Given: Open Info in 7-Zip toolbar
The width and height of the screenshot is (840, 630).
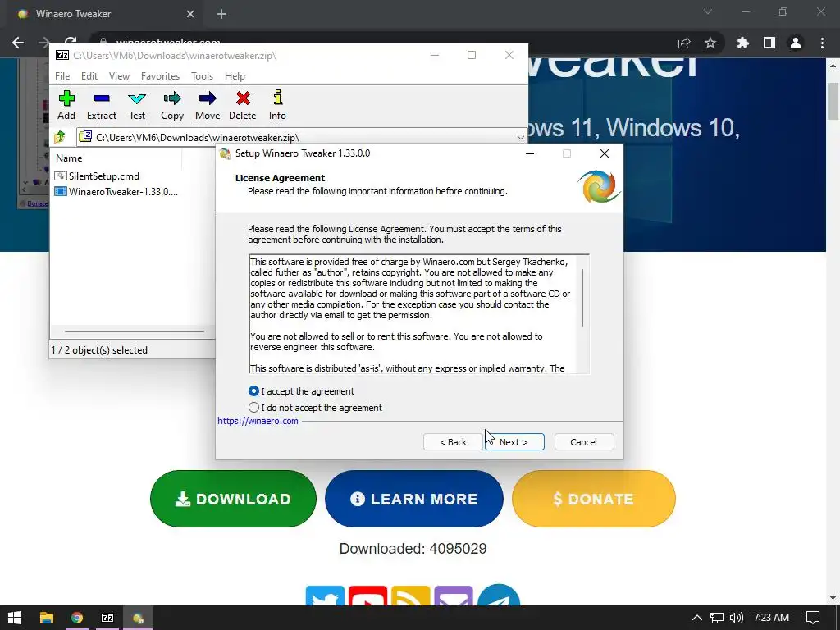Looking at the screenshot, I should [x=277, y=105].
